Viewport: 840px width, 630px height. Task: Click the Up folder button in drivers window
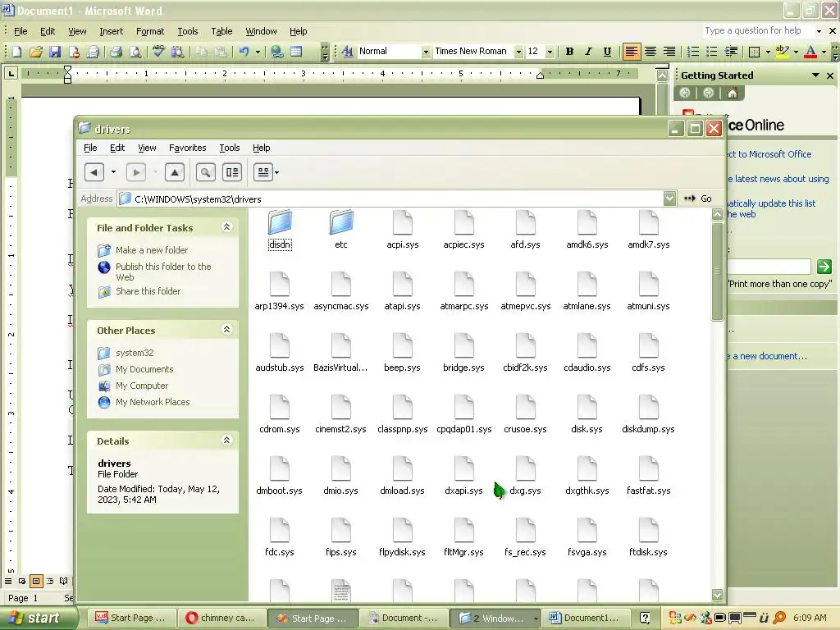pos(175,172)
